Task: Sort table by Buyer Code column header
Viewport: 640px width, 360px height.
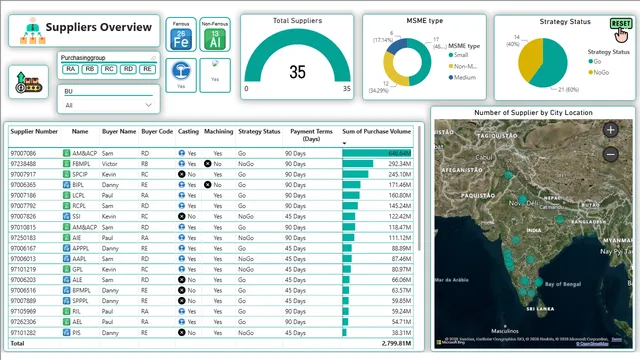Action: pyautogui.click(x=157, y=131)
